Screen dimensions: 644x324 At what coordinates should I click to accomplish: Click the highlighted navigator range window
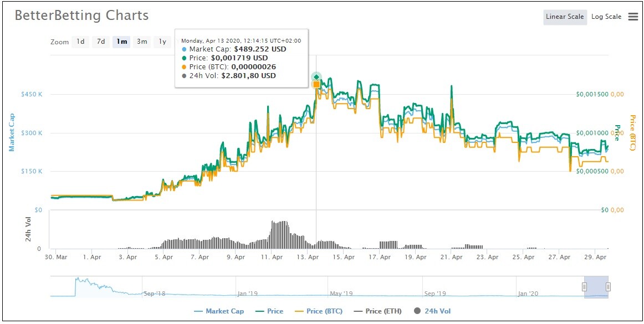coord(596,287)
